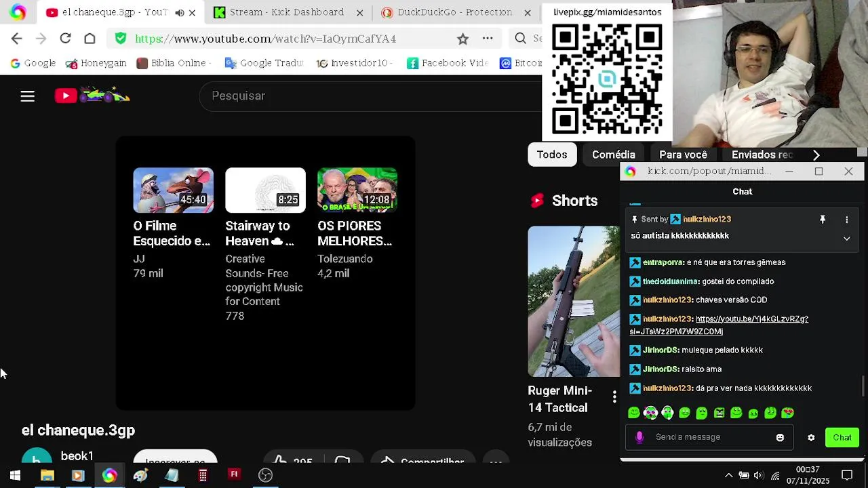Open the Google Tradutor bookmark
The height and width of the screenshot is (488, 868).
pos(264,63)
